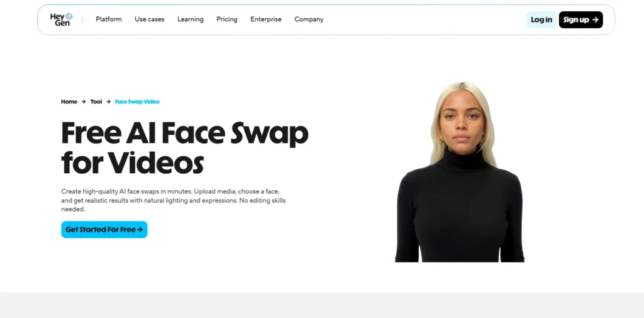Click breadcrumb arrow between Home and Tool
Viewport: 644px width, 318px height.
coord(84,101)
